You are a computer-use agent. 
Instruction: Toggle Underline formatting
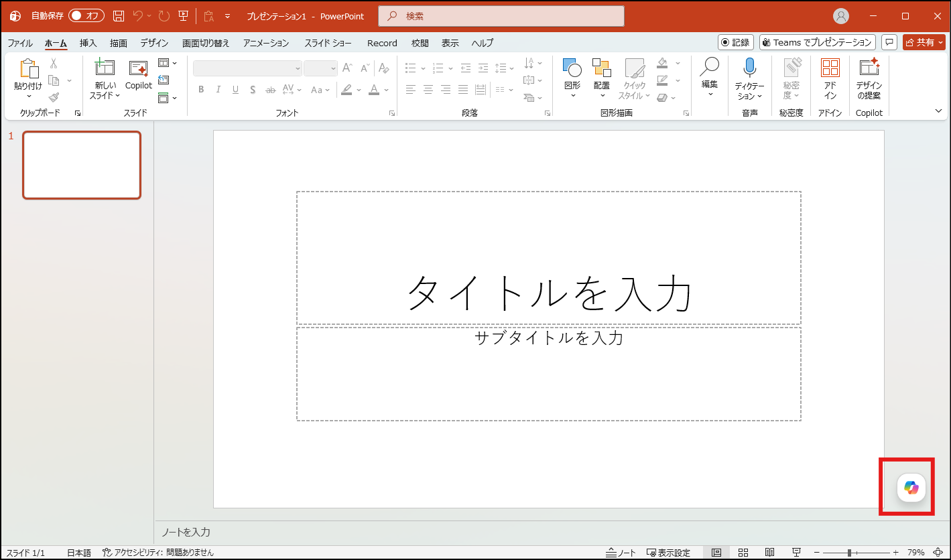(x=235, y=90)
